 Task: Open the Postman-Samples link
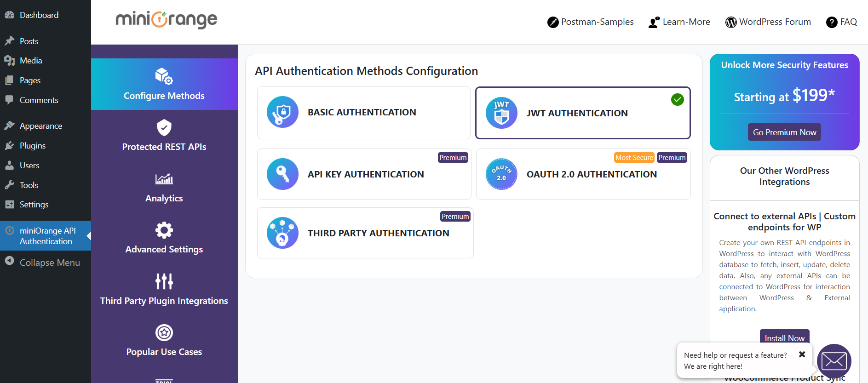591,22
